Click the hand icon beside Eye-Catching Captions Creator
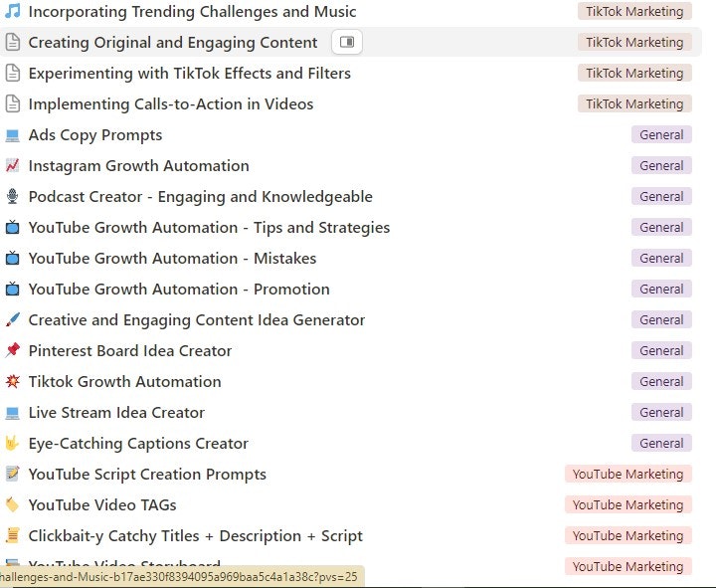The height and width of the screenshot is (588, 716). coord(12,443)
